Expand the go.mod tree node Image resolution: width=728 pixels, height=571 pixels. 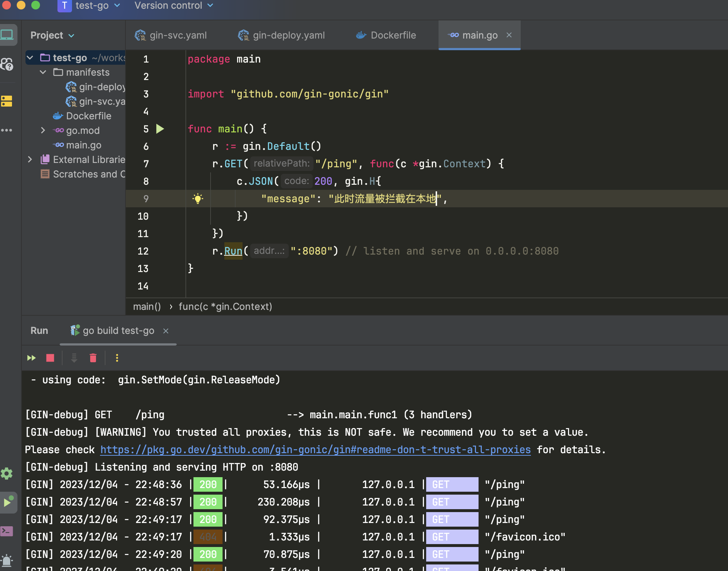pos(43,131)
